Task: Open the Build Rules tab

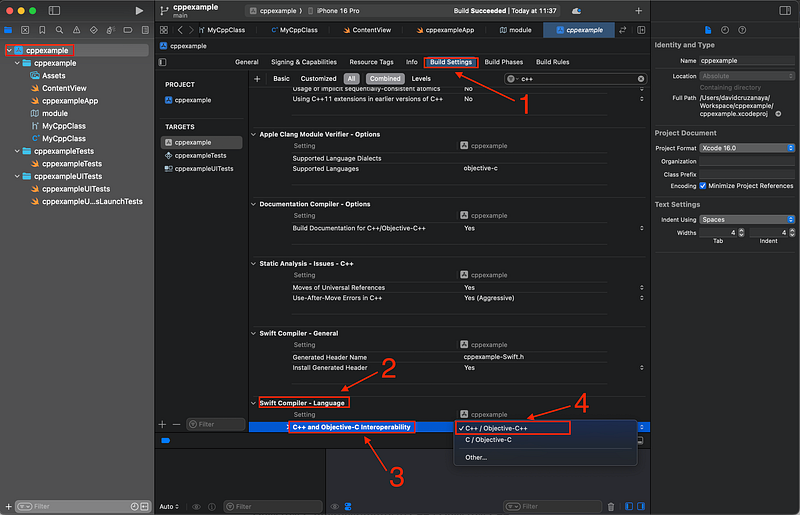Action: pos(553,62)
